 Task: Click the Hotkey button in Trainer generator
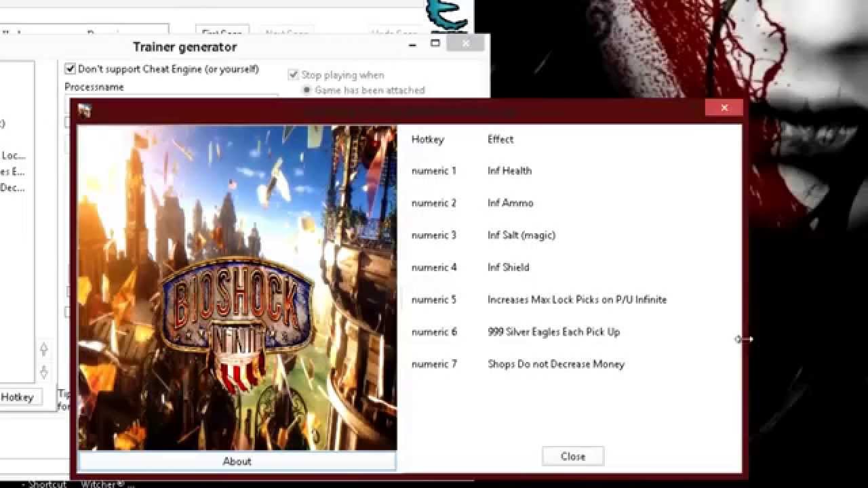point(19,397)
